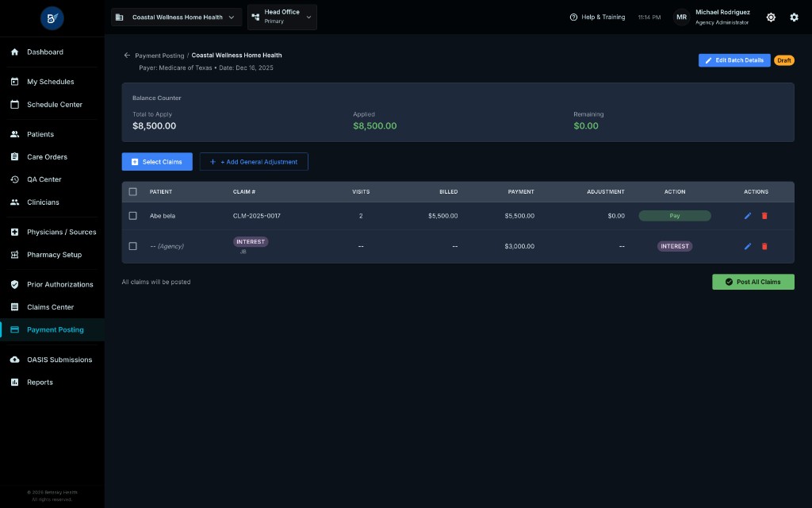Click the Post All Claims button
812x508 pixels.
pos(753,282)
